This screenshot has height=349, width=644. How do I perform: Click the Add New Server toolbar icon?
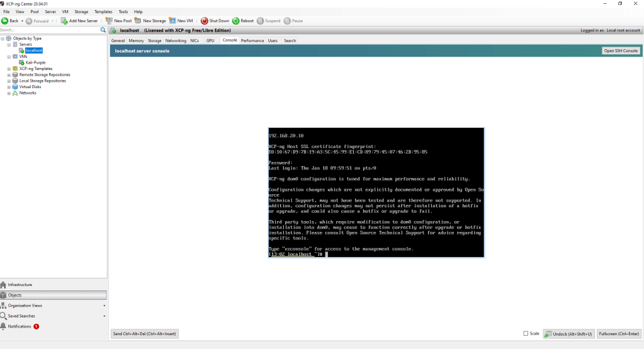(x=64, y=21)
